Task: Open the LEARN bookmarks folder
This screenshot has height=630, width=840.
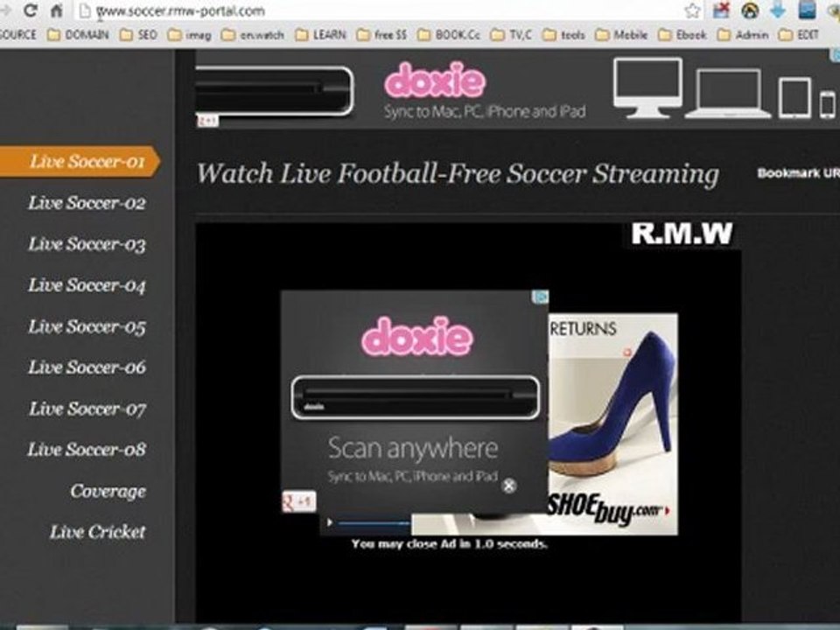Action: [x=320, y=35]
